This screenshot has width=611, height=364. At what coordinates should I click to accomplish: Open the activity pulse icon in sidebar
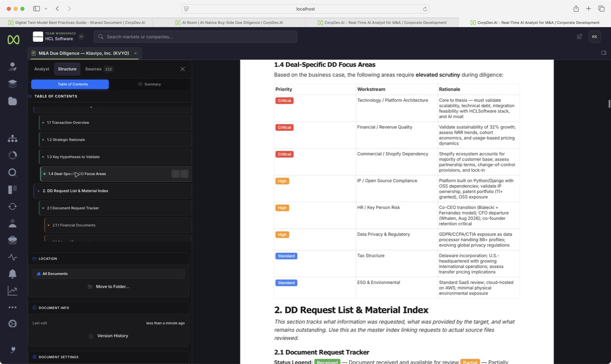tap(13, 257)
